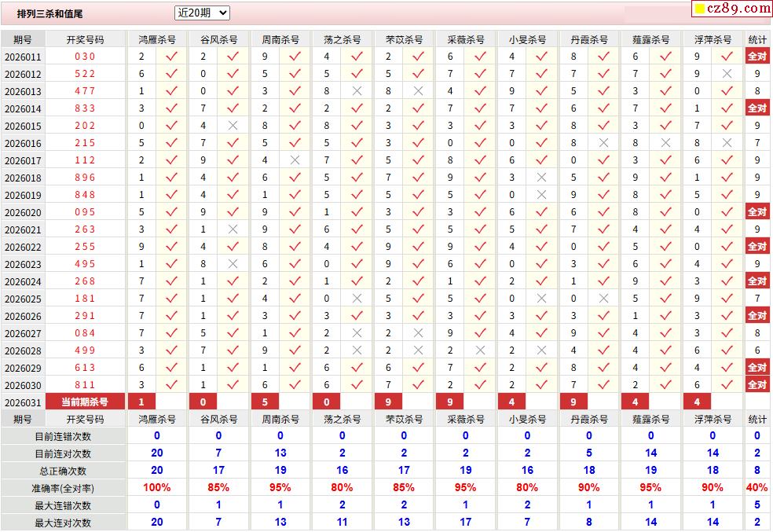Click the X mark in row 2026018 under 小旻杀号
773x532 pixels.
pos(541,178)
